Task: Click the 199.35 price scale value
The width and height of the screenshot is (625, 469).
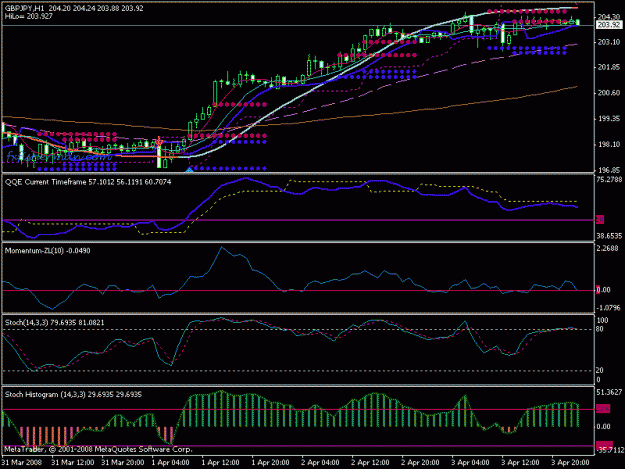Action: click(608, 119)
